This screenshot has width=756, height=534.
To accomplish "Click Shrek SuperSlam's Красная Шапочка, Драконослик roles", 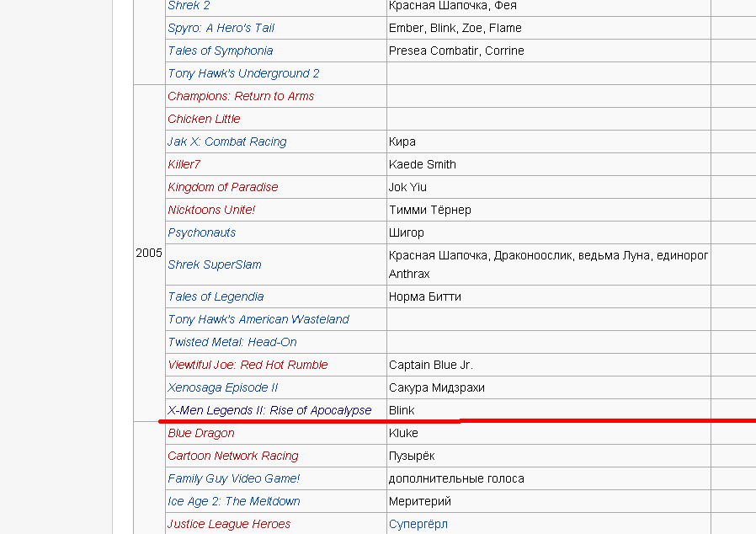I will tap(549, 264).
